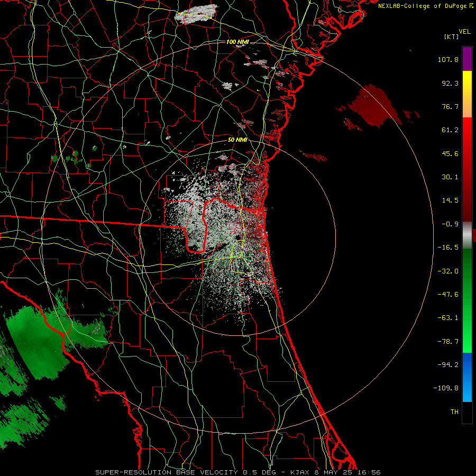Screen dimensions: 476x476
Task: Click the gray near-zero segment of the color bar
Action: [467, 235]
